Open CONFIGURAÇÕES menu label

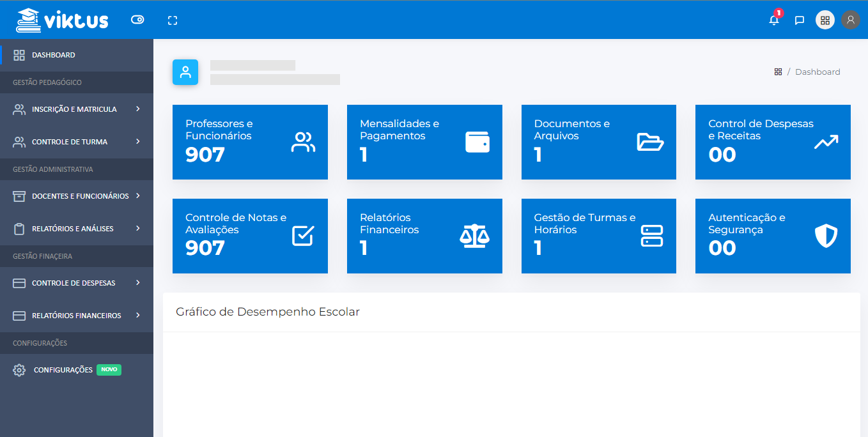pos(63,370)
